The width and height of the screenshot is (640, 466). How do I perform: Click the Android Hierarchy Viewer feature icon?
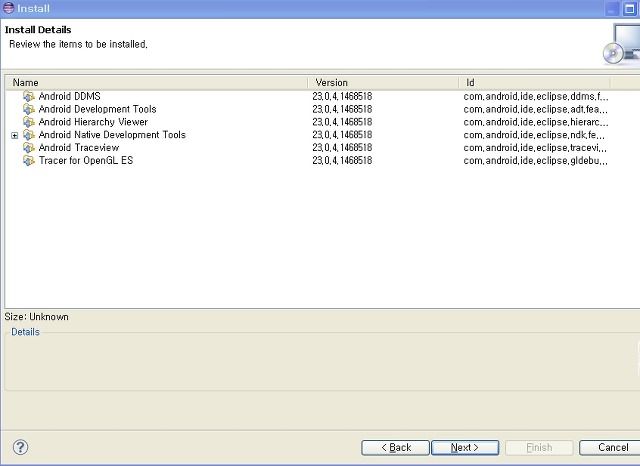point(29,122)
